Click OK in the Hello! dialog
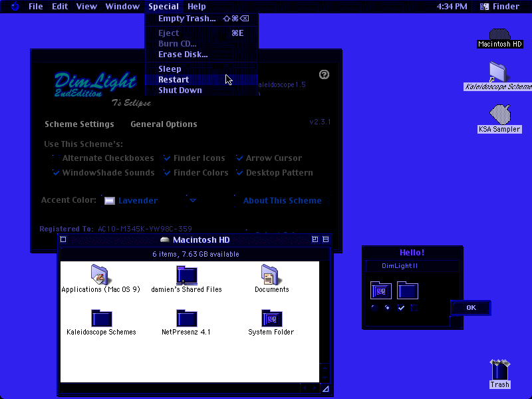This screenshot has height=399, width=532. (x=471, y=308)
